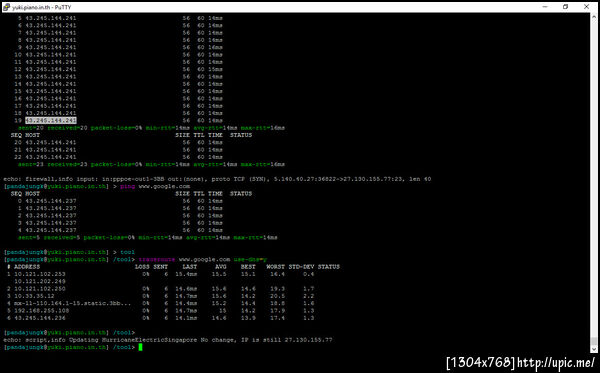The height and width of the screenshot is (373, 600).
Task: Click the 'sent=5 received=5' ping summary line
Action: pos(148,238)
